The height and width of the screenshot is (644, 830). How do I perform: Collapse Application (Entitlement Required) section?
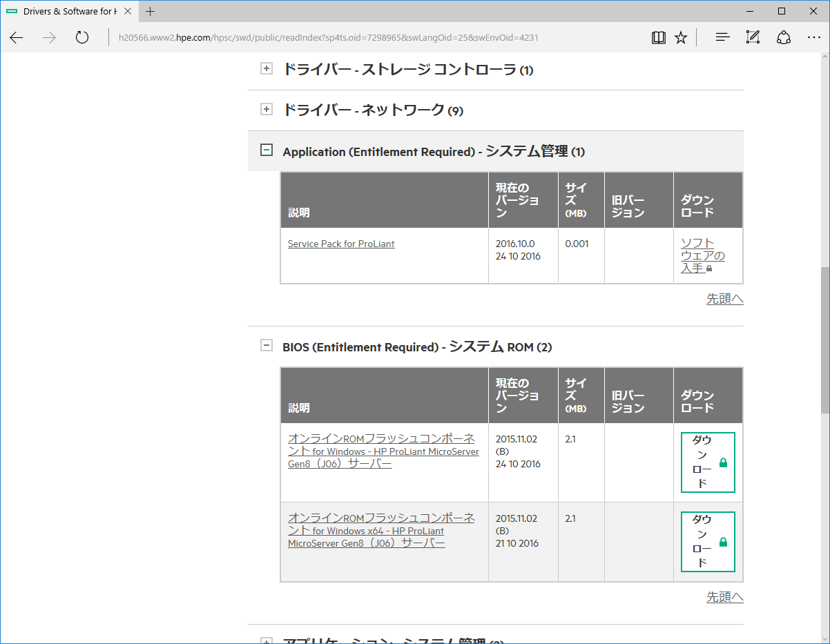click(267, 150)
